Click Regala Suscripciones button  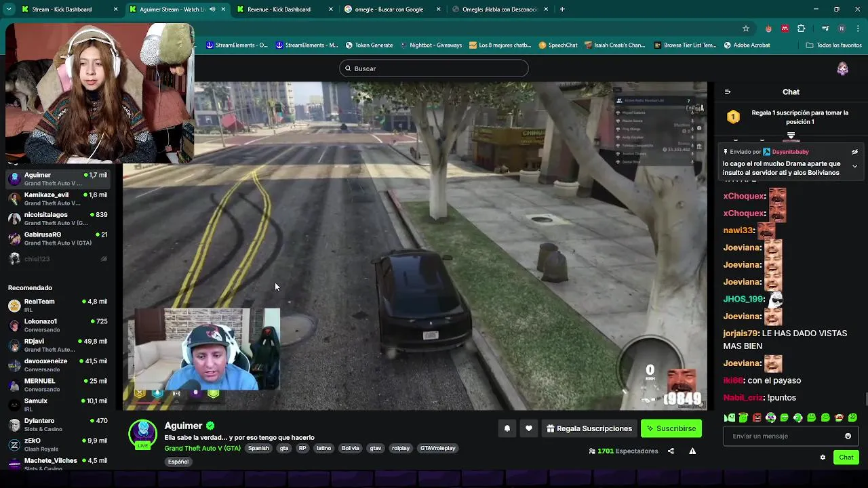click(x=588, y=428)
